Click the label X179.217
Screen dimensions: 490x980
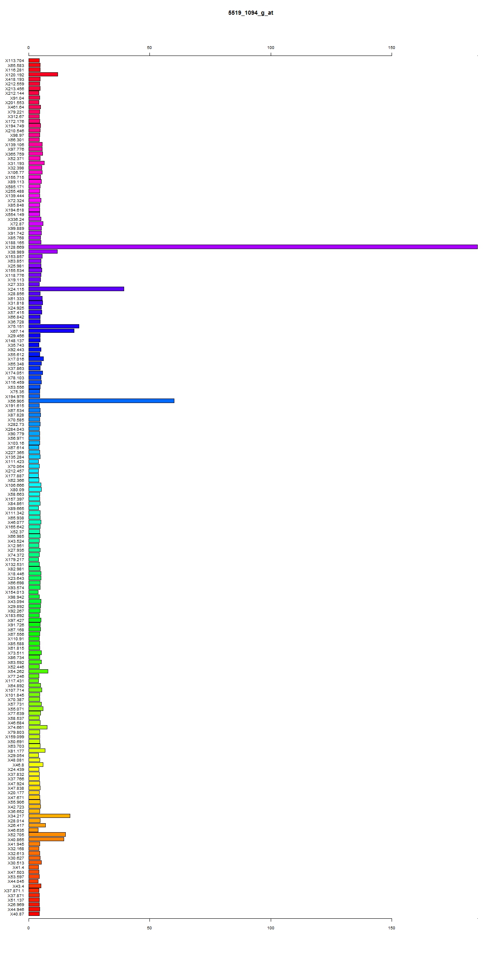tap(15, 560)
